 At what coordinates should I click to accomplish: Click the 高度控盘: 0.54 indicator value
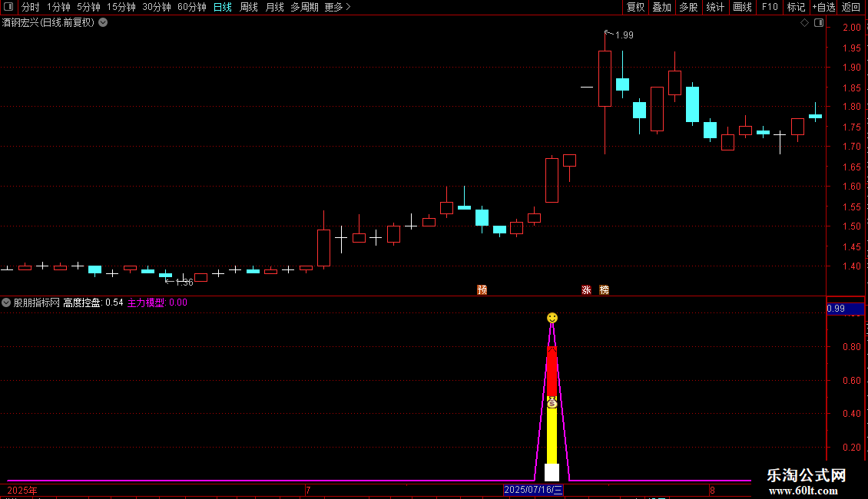(93, 302)
